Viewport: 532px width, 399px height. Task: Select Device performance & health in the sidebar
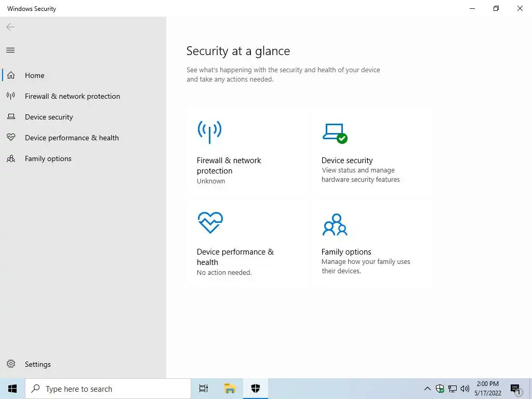tap(83, 138)
